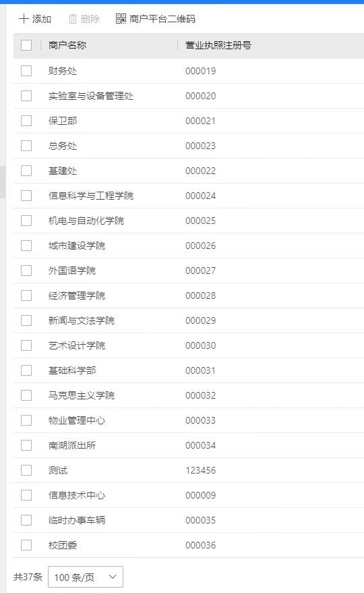Click registration number 123456
The image size is (364, 593).
pyautogui.click(x=201, y=470)
